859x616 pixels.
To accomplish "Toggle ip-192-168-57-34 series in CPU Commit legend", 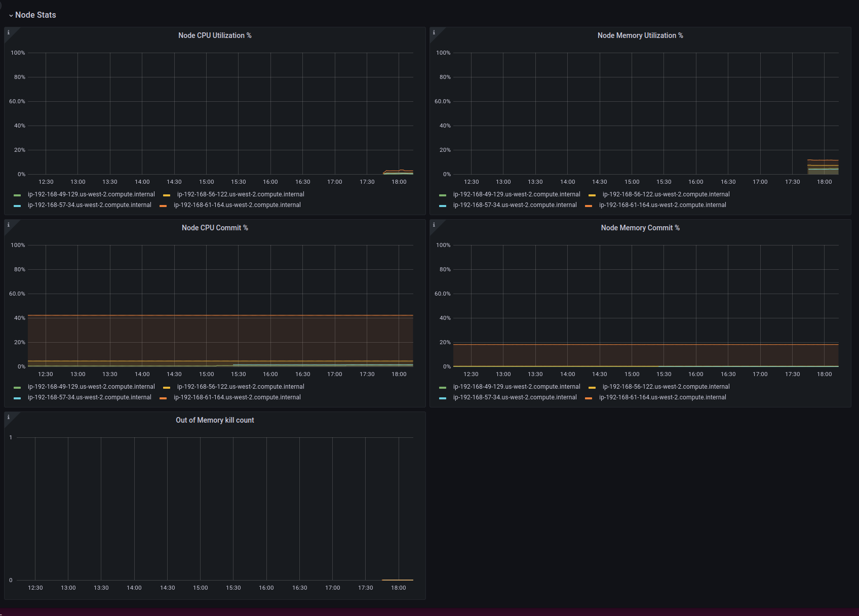I will coord(89,397).
